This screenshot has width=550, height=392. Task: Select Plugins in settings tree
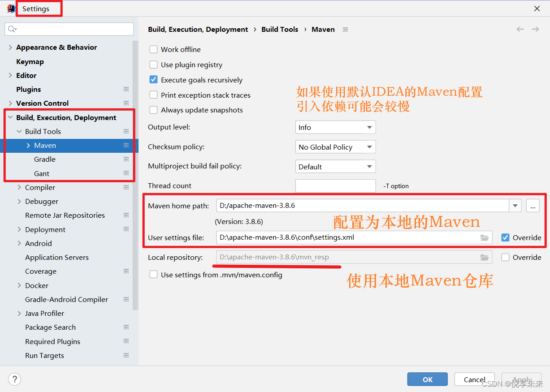click(28, 90)
